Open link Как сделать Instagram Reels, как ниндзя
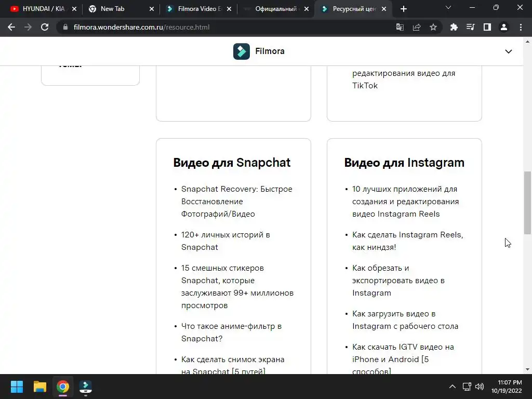 click(407, 241)
